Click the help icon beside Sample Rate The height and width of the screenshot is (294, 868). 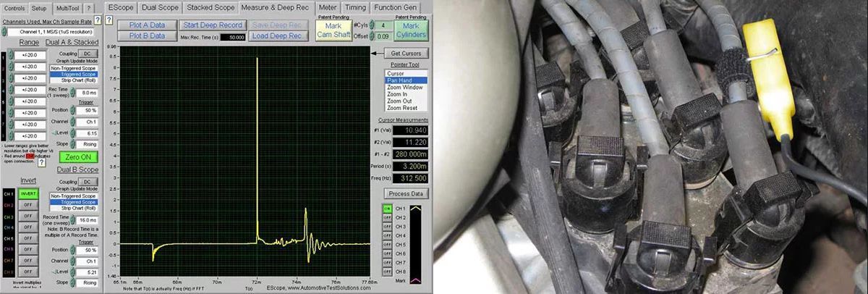pyautogui.click(x=97, y=20)
